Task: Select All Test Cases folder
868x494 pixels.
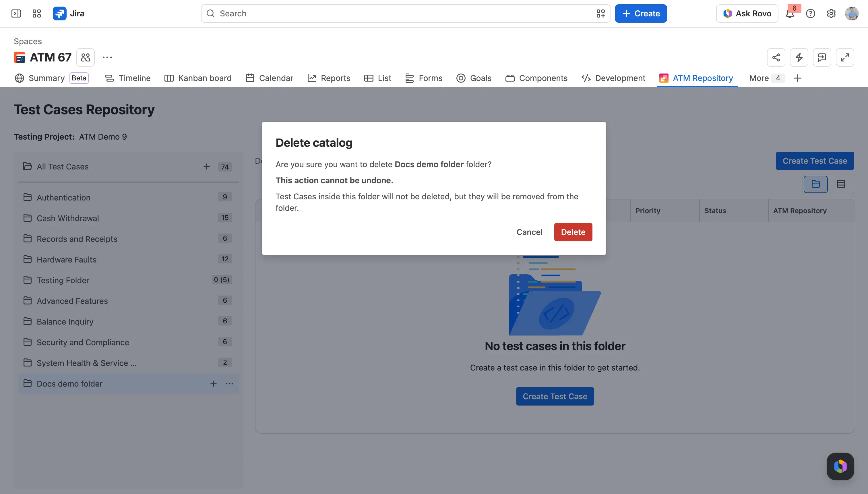Action: [128, 167]
